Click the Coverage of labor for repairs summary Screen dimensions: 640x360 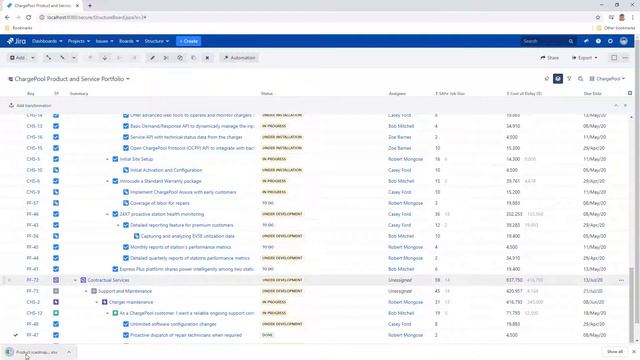[x=160, y=203]
